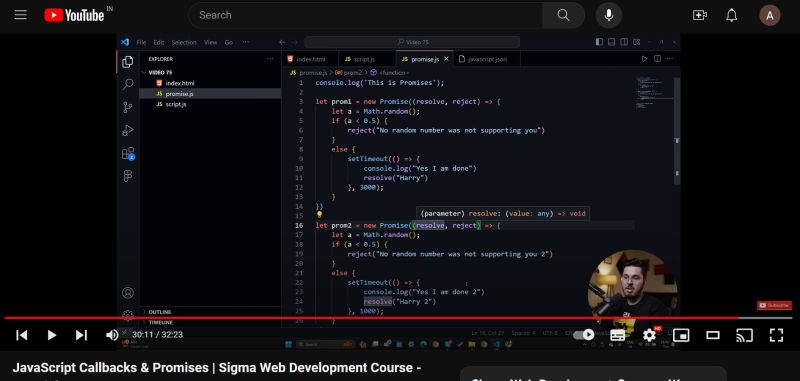800x381 pixels.
Task: Toggle subtitles/closed captions
Action: pyautogui.click(x=617, y=335)
